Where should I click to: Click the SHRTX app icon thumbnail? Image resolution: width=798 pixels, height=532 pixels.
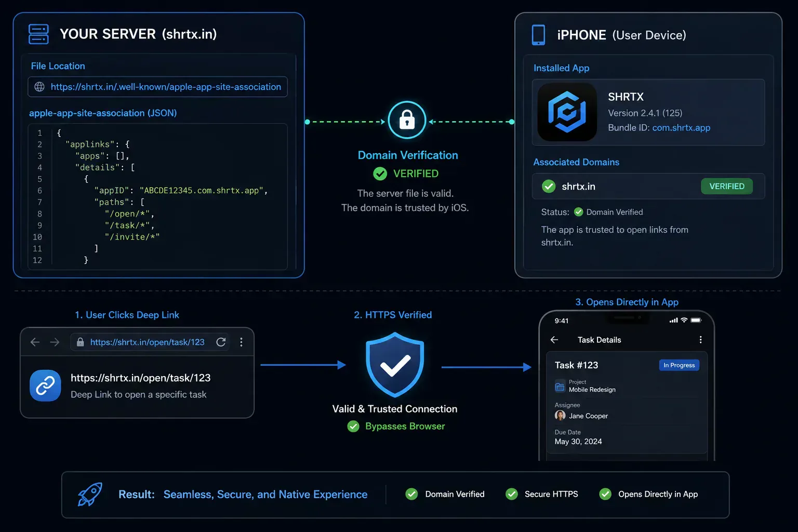pos(567,112)
